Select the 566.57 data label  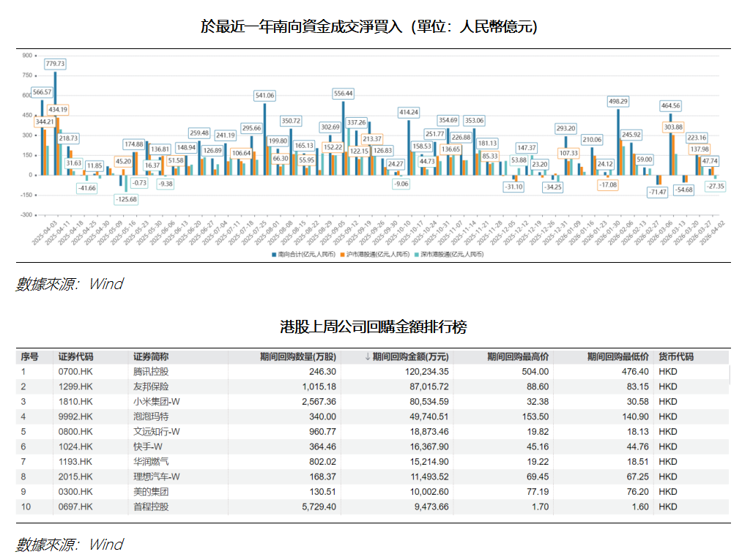click(x=42, y=92)
